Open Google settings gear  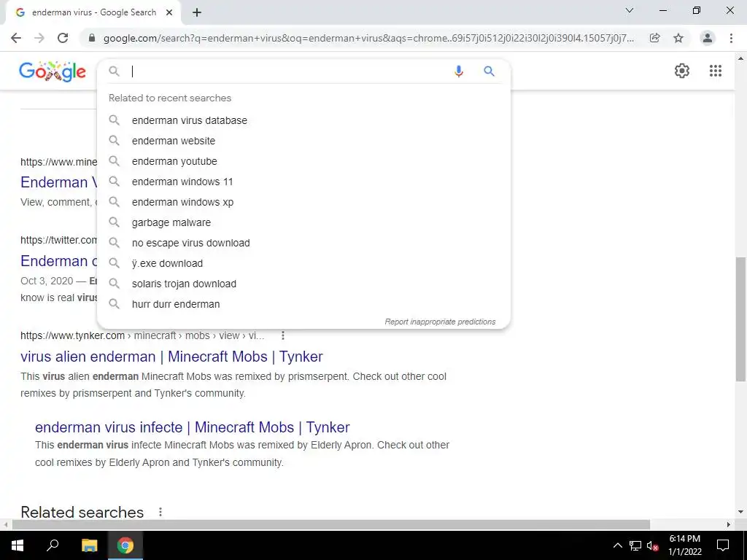point(682,71)
